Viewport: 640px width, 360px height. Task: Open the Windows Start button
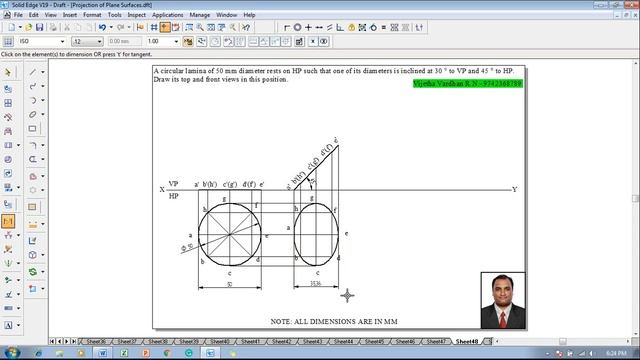[x=12, y=353]
